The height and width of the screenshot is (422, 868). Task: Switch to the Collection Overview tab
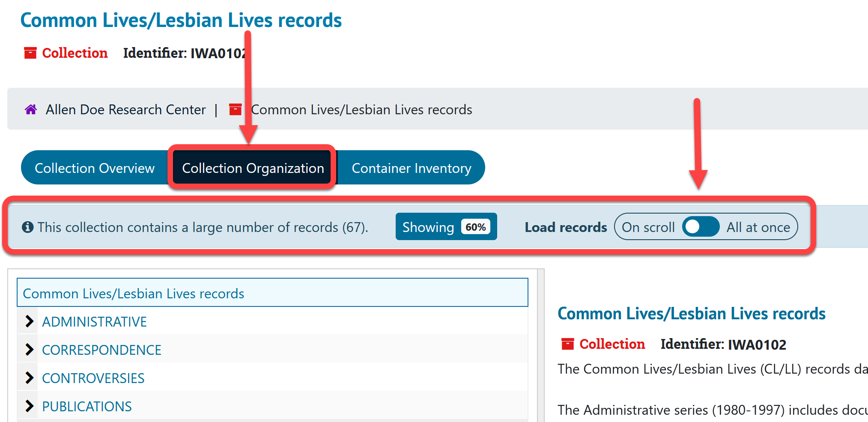[95, 168]
